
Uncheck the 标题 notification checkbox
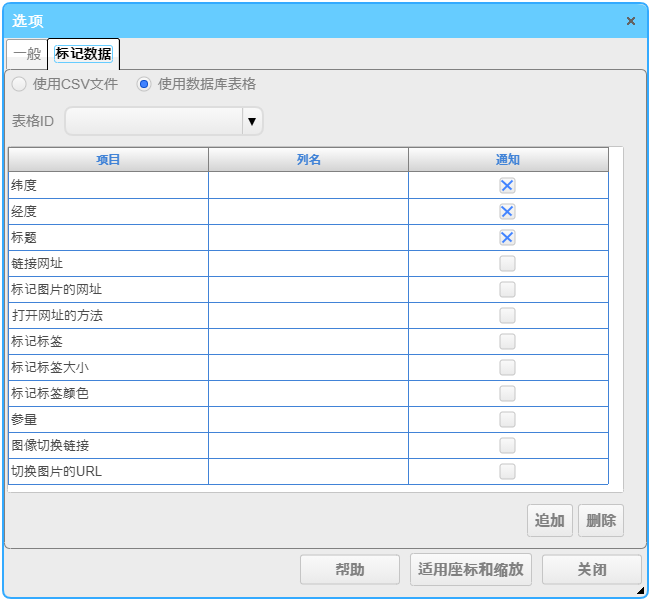pyautogui.click(x=507, y=237)
